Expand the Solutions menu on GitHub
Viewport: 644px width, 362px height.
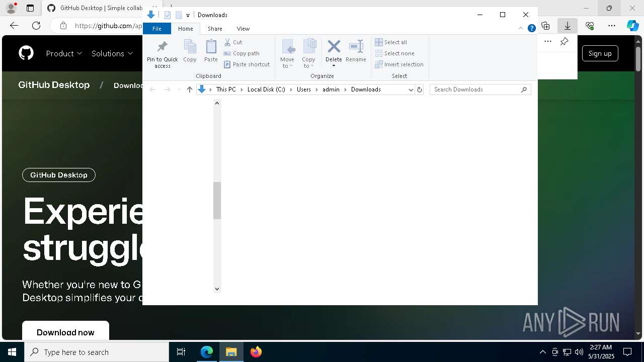pyautogui.click(x=112, y=53)
